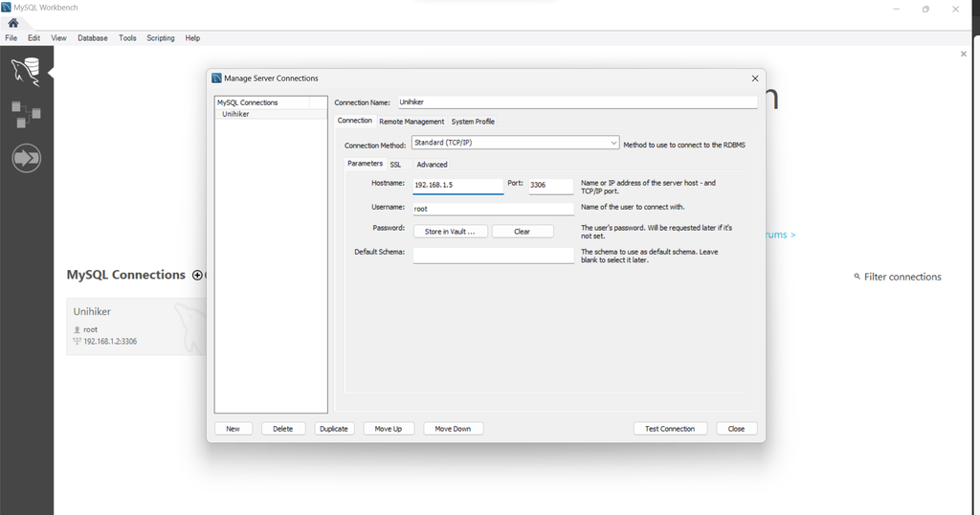Image resolution: width=980 pixels, height=515 pixels.
Task: Open the Migration wizard sidebar icon
Action: point(26,158)
